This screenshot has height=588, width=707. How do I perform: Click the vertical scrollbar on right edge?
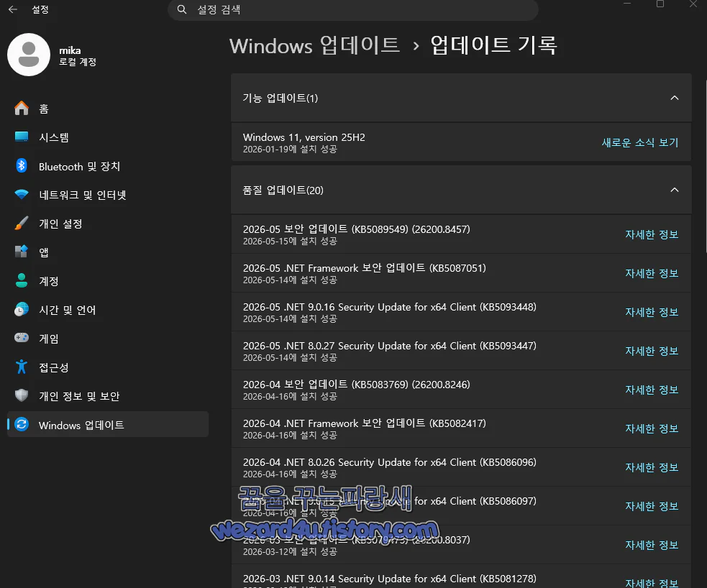705,167
